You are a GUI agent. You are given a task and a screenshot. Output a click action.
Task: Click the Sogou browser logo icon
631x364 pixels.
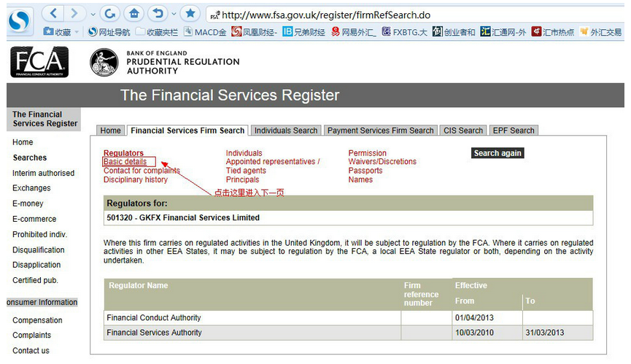20,20
